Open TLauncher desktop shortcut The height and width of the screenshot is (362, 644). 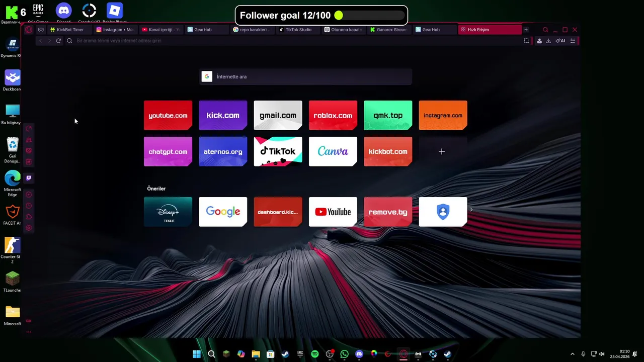click(13, 282)
